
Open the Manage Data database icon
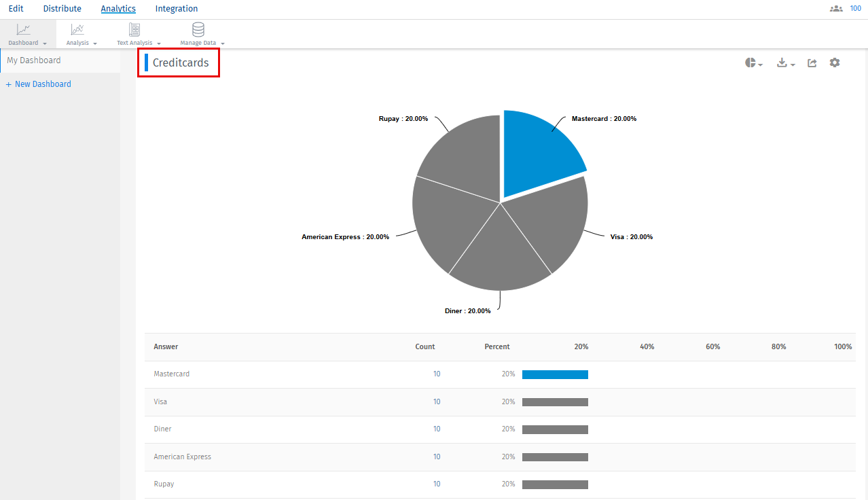pos(198,29)
